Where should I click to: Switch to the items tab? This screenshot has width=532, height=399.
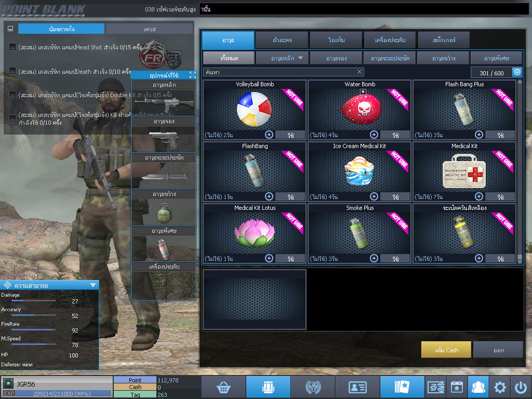coord(336,41)
